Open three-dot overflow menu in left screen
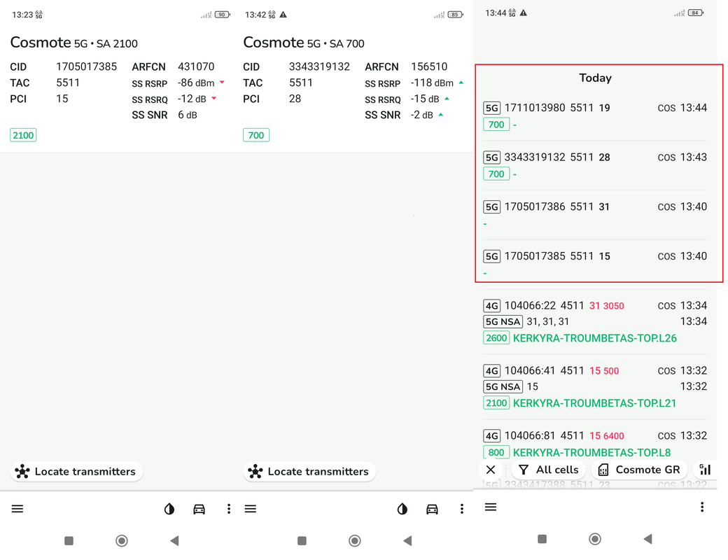Viewport: 728px width, 560px height. click(x=228, y=509)
